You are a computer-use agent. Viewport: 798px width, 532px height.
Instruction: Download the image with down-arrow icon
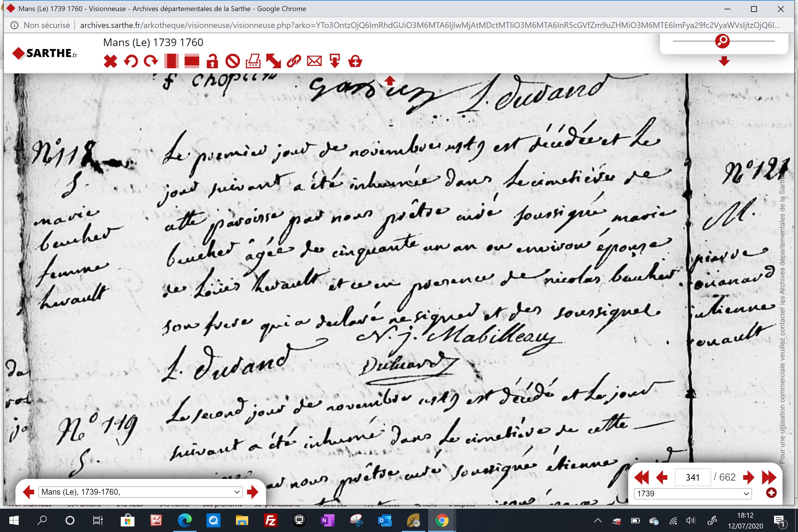click(335, 62)
